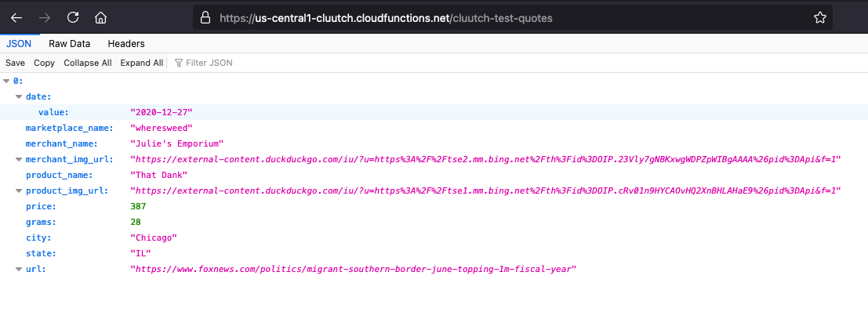Save the JSON response
The image size is (868, 330).
15,63
